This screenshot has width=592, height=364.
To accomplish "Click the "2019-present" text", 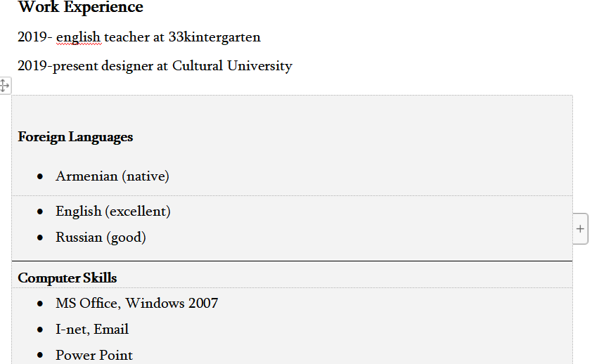I will (58, 66).
